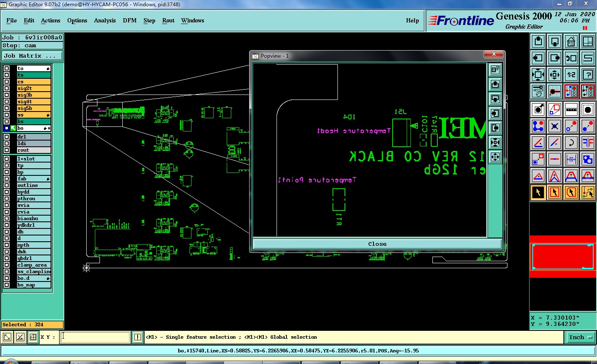Select the ruler measurement tool icon
Screen dimensions: 597x364
(571, 109)
